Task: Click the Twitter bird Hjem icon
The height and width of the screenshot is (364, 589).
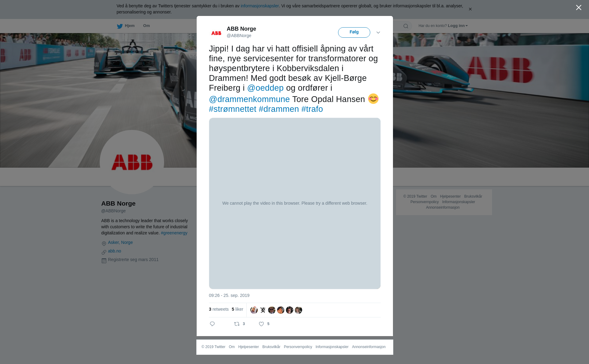Action: 120,26
